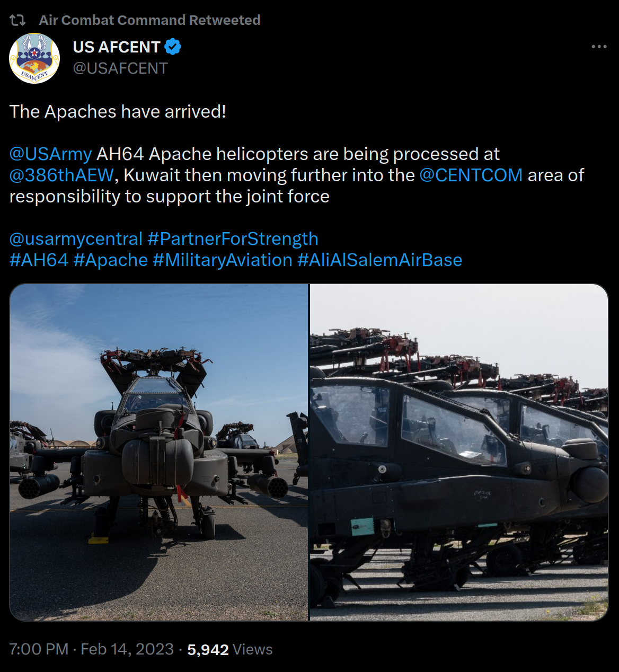This screenshot has height=672, width=619.
Task: Click the US AFCENT display name
Action: click(117, 47)
